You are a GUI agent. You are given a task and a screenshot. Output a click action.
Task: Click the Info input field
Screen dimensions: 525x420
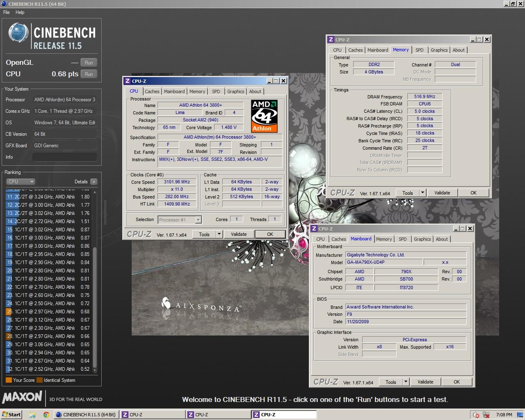click(x=65, y=157)
